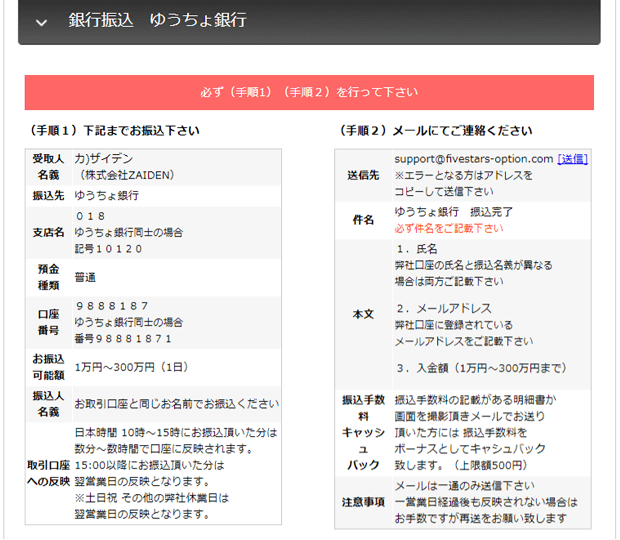Click the 預金種類 label cell
Image resolution: width=620 pixels, height=540 pixels.
point(49,277)
